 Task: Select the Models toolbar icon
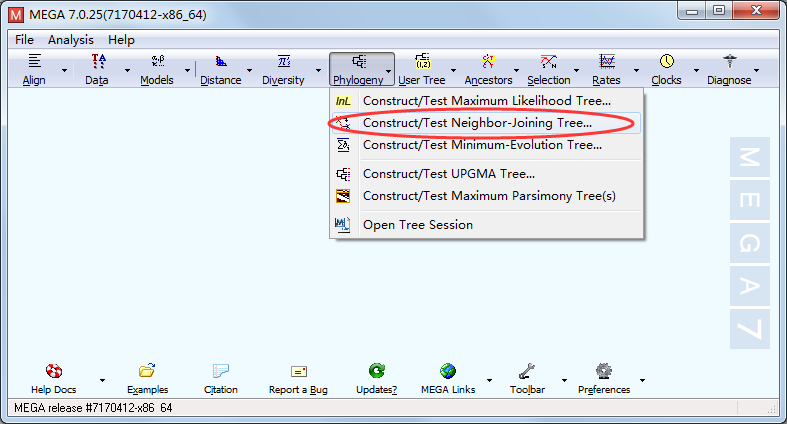click(x=158, y=61)
